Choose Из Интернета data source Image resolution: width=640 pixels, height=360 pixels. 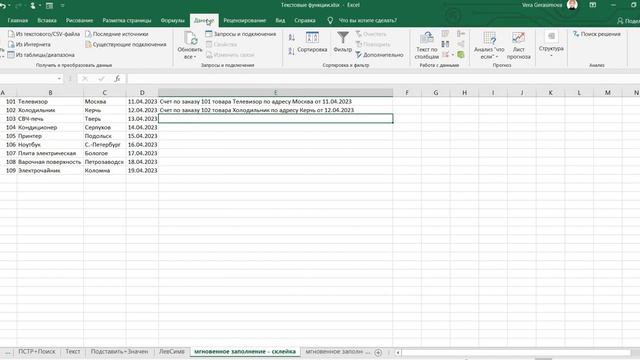29,44
